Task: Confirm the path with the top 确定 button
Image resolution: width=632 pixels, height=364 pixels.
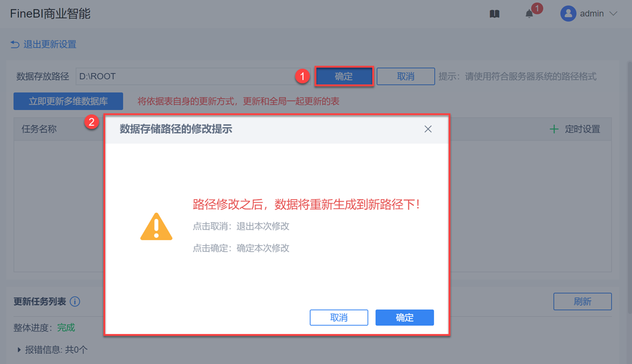Action: 344,76
